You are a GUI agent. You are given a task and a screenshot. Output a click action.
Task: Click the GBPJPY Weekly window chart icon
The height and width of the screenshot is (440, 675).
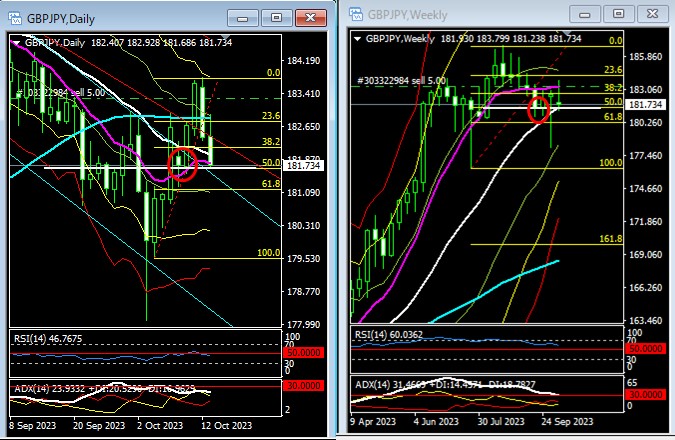click(x=354, y=13)
